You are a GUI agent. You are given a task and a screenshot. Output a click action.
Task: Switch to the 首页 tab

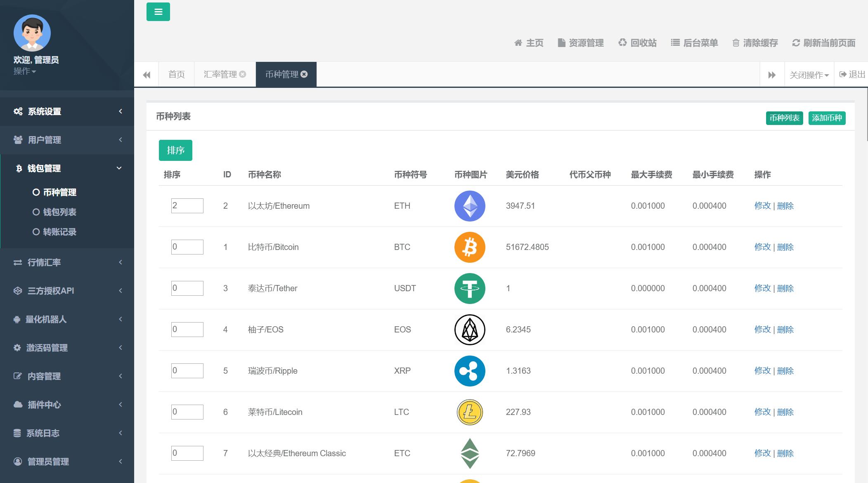click(x=177, y=74)
